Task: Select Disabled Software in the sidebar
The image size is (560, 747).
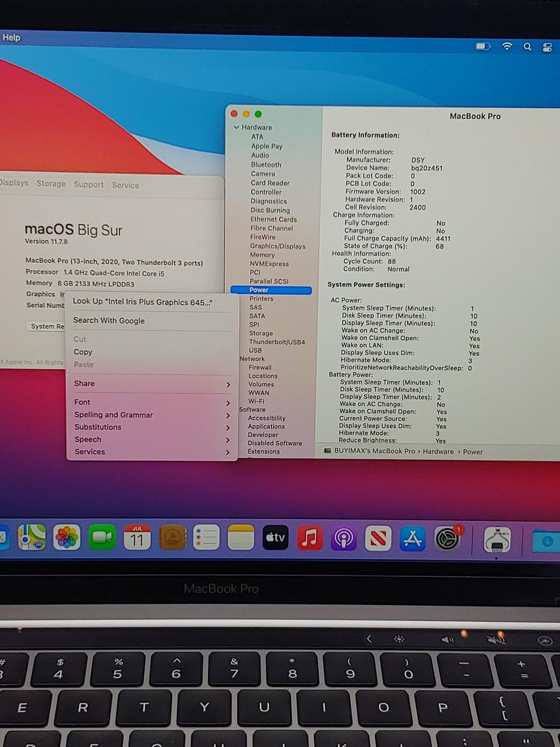Action: tap(274, 443)
